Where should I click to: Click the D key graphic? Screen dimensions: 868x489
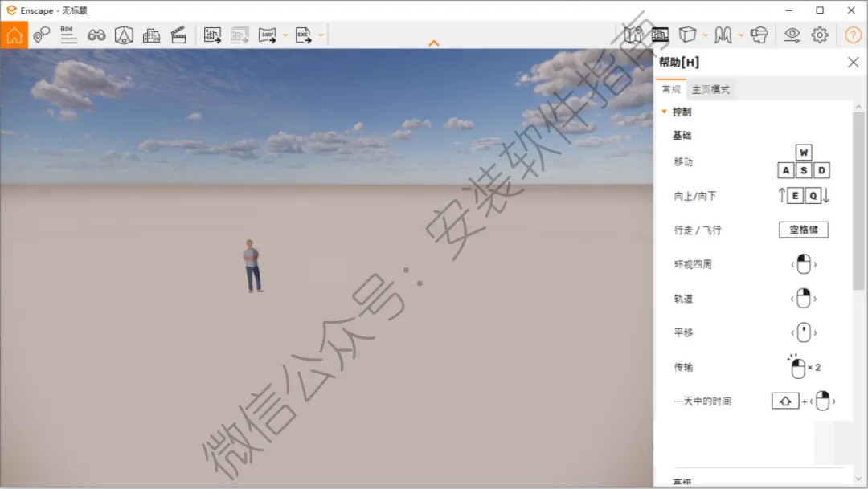click(x=821, y=170)
